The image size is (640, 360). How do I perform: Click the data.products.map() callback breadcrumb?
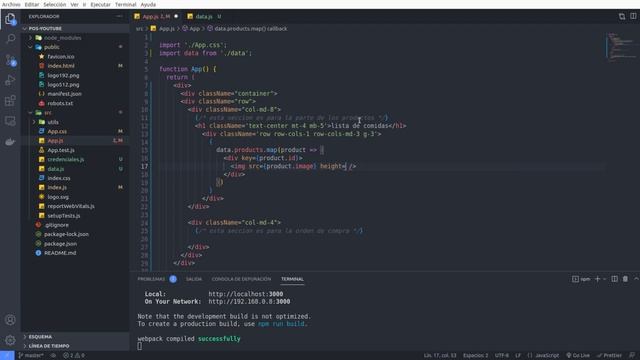tap(247, 29)
